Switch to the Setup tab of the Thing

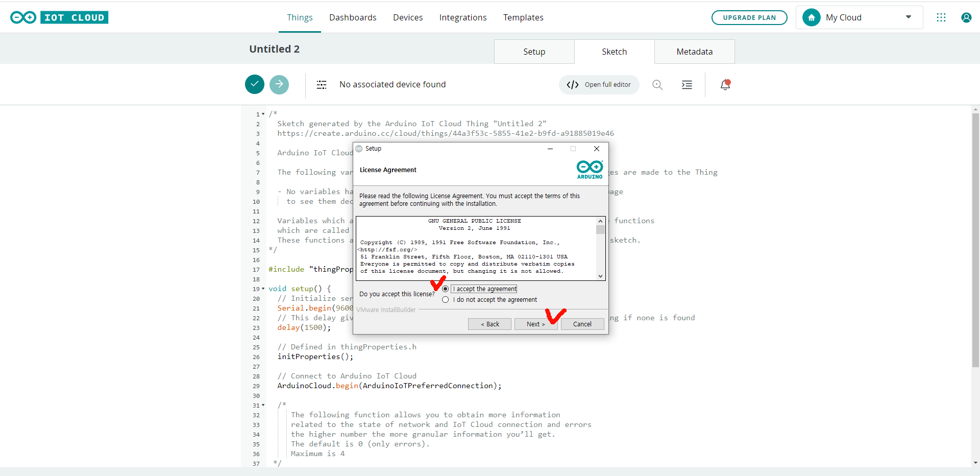tap(534, 52)
